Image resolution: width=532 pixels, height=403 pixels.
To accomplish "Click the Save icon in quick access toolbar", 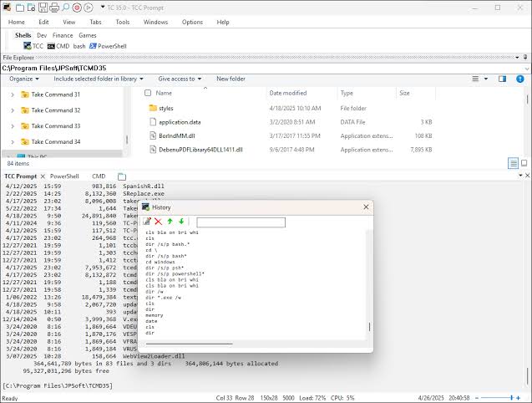I will [43, 8].
